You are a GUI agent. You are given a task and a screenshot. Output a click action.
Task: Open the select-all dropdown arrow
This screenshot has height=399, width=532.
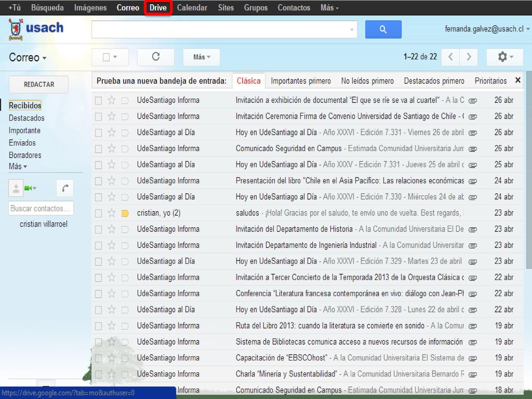(x=115, y=57)
